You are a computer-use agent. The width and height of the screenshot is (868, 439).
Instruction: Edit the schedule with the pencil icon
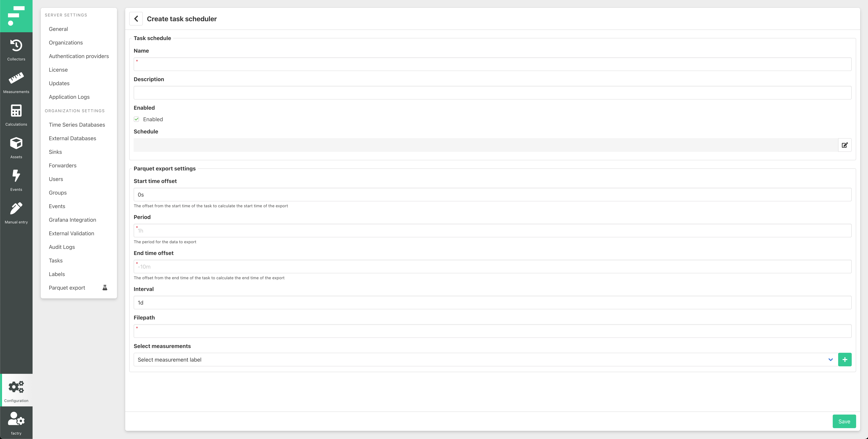click(x=845, y=145)
